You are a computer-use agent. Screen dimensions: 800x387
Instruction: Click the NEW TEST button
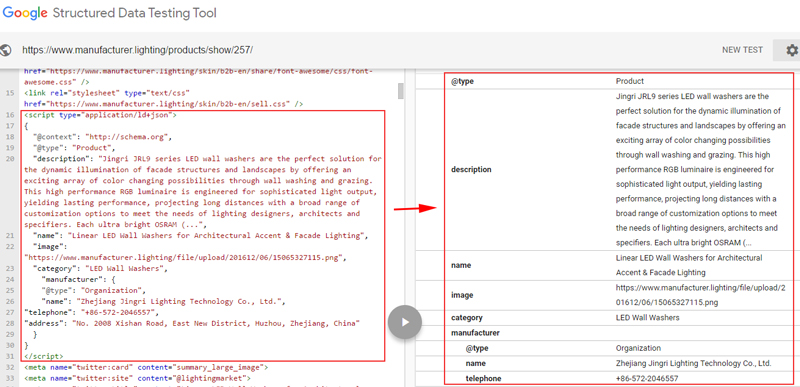click(742, 50)
